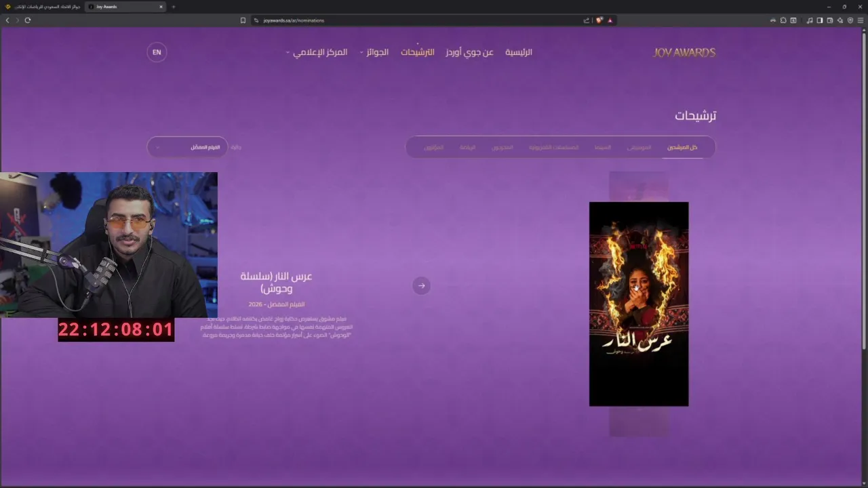Select the Joy Awards browser tab
This screenshot has height=488, width=868.
(125, 7)
